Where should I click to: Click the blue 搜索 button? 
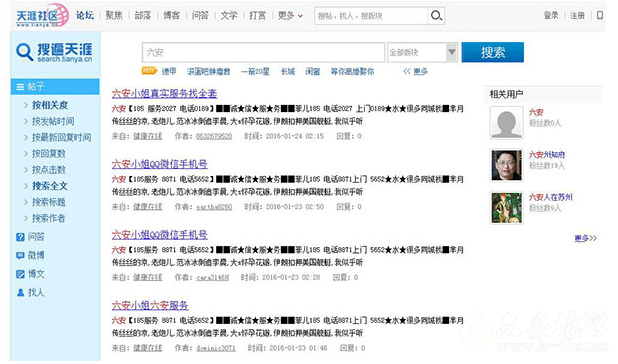(x=493, y=52)
